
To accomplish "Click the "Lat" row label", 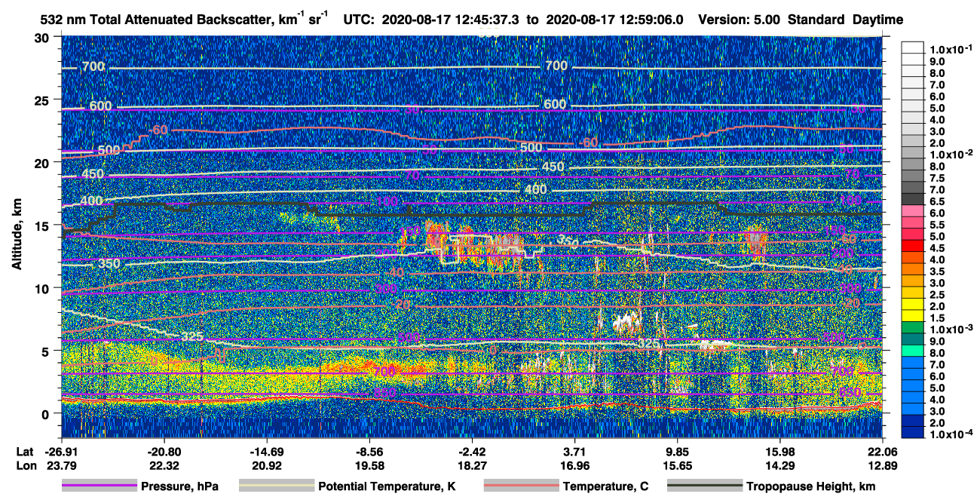I will [x=25, y=451].
